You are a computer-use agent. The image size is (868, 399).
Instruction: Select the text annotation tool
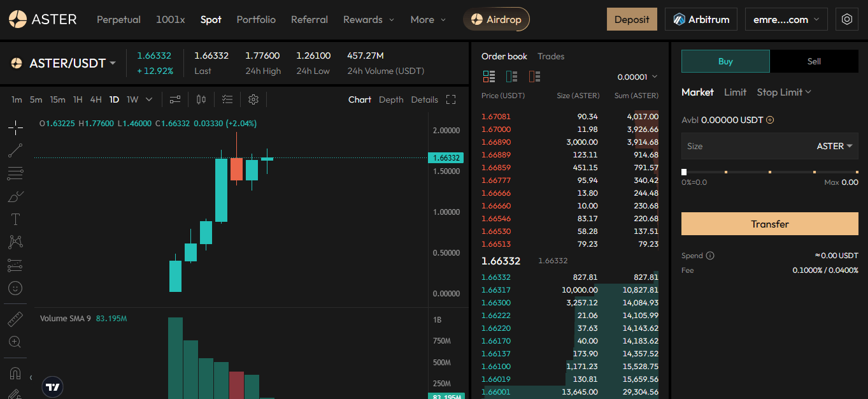click(15, 219)
